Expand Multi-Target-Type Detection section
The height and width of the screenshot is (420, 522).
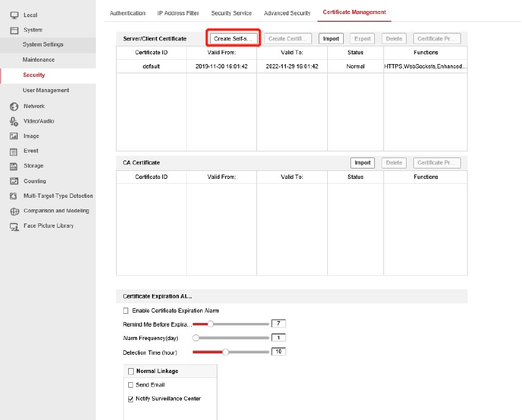pos(58,196)
